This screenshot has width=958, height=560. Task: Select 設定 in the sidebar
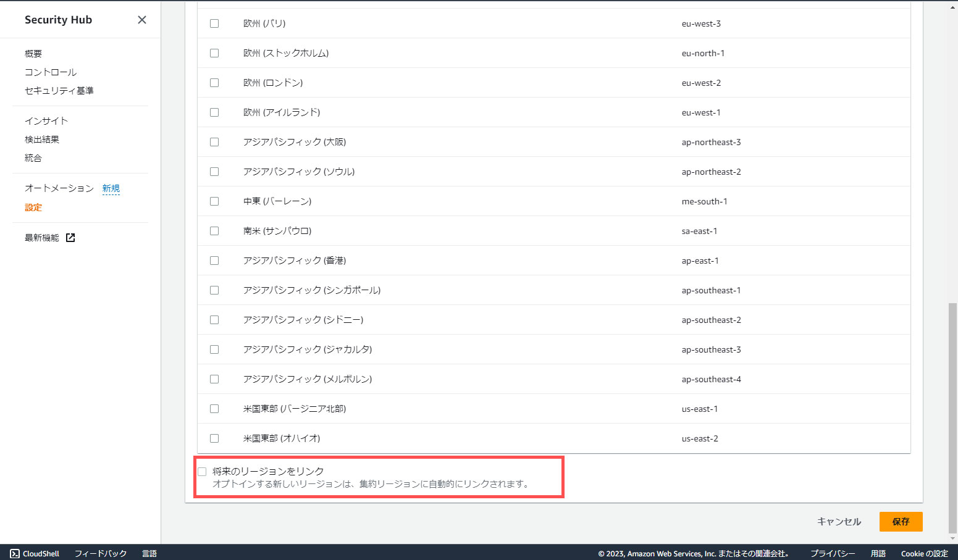pos(33,207)
